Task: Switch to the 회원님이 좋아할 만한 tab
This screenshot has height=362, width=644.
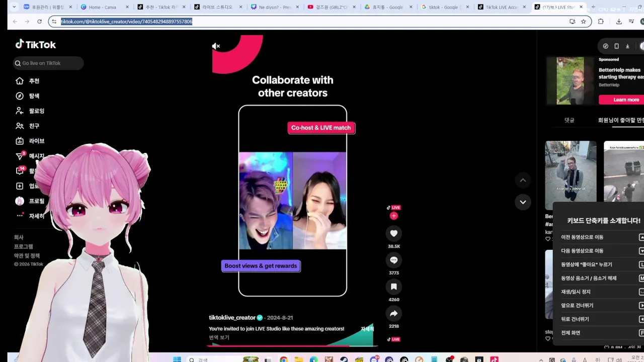Action: click(x=621, y=120)
